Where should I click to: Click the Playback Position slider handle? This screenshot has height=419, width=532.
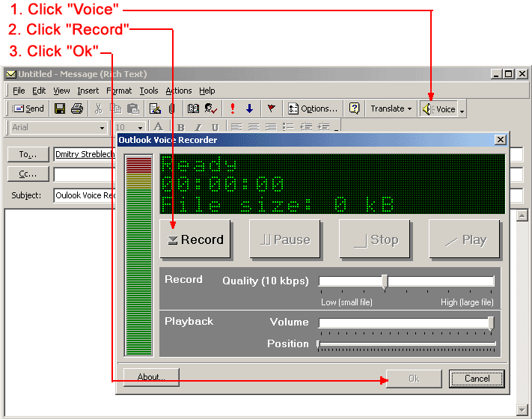(318, 344)
